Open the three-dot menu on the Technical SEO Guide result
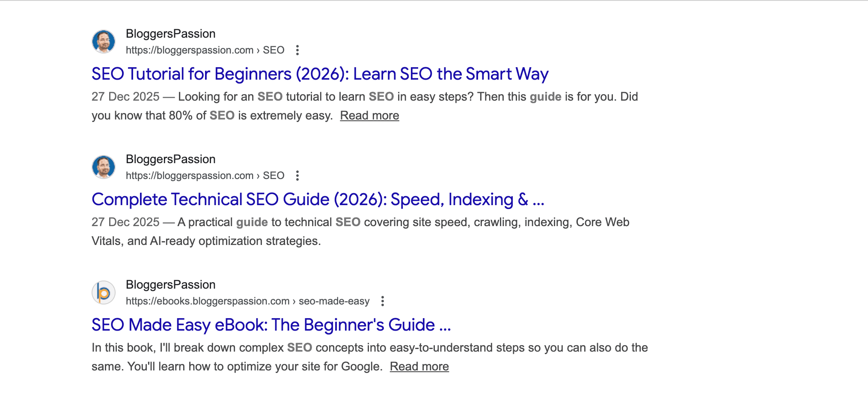This screenshot has height=394, width=868. tap(297, 176)
